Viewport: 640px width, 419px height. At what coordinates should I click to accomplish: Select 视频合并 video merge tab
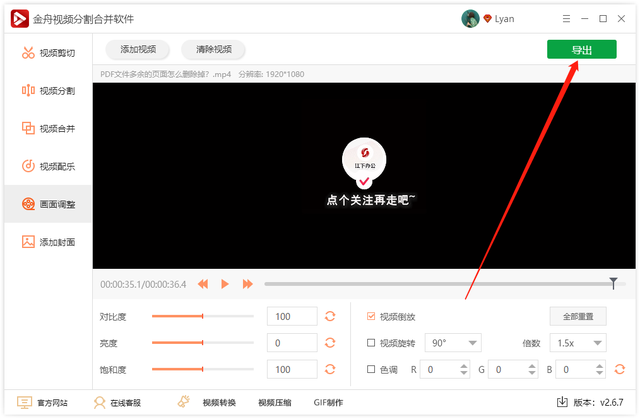48,129
